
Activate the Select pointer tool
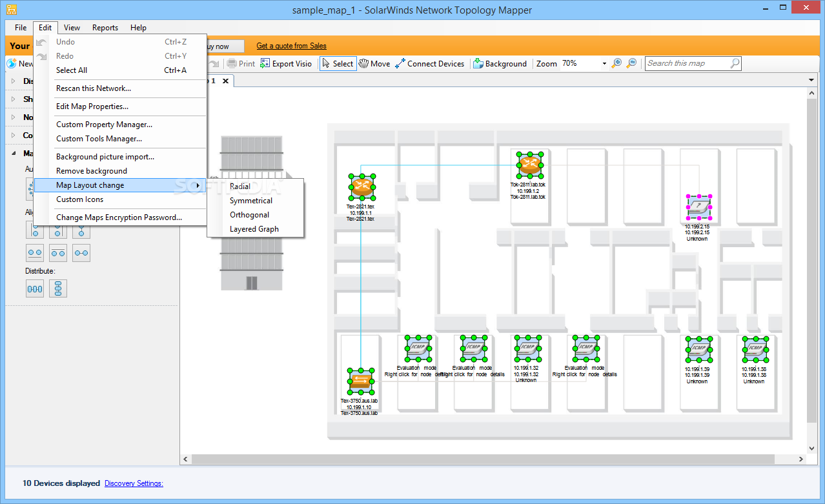[x=338, y=63]
